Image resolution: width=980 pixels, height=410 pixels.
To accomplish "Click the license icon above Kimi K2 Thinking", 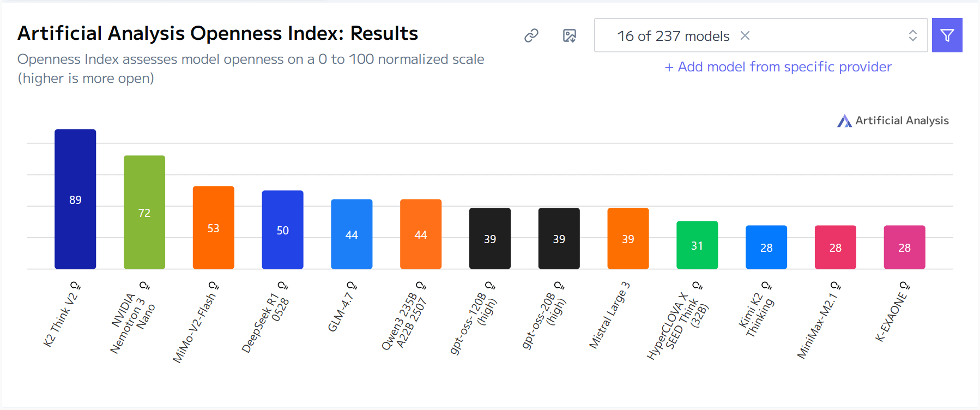I will point(767,284).
